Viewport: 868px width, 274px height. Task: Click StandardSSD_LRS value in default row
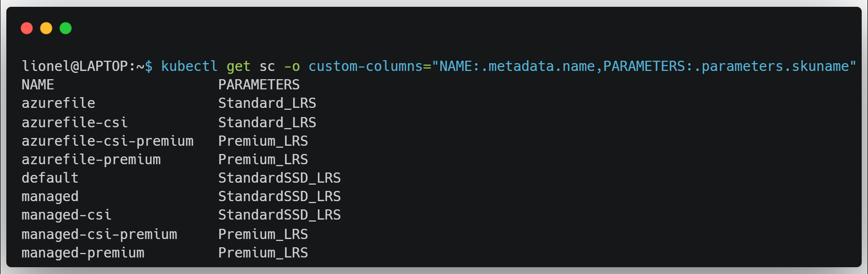click(279, 178)
